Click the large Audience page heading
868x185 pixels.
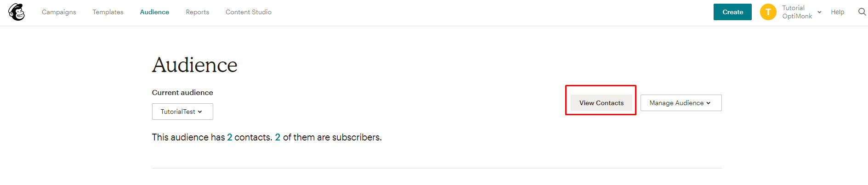pos(195,65)
